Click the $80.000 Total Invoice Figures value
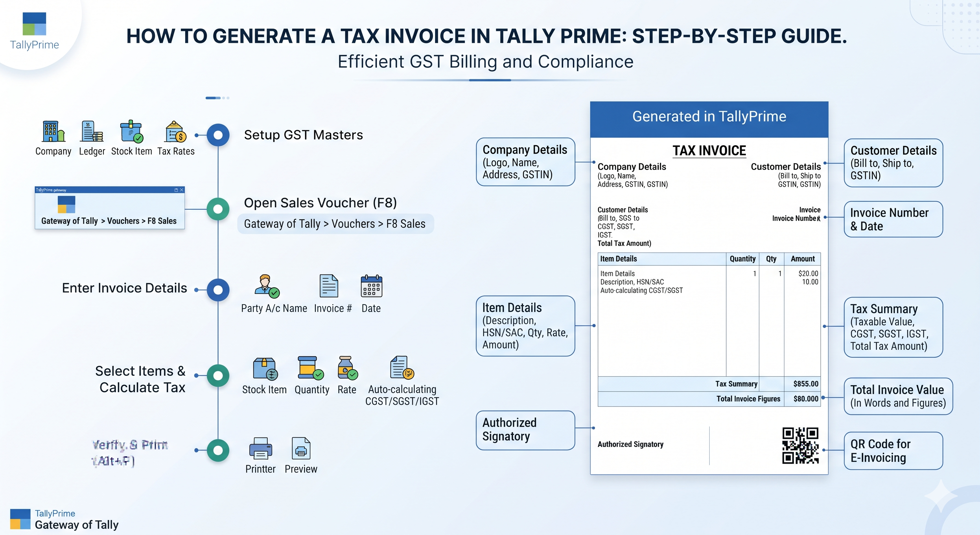The height and width of the screenshot is (535, 980). point(806,399)
